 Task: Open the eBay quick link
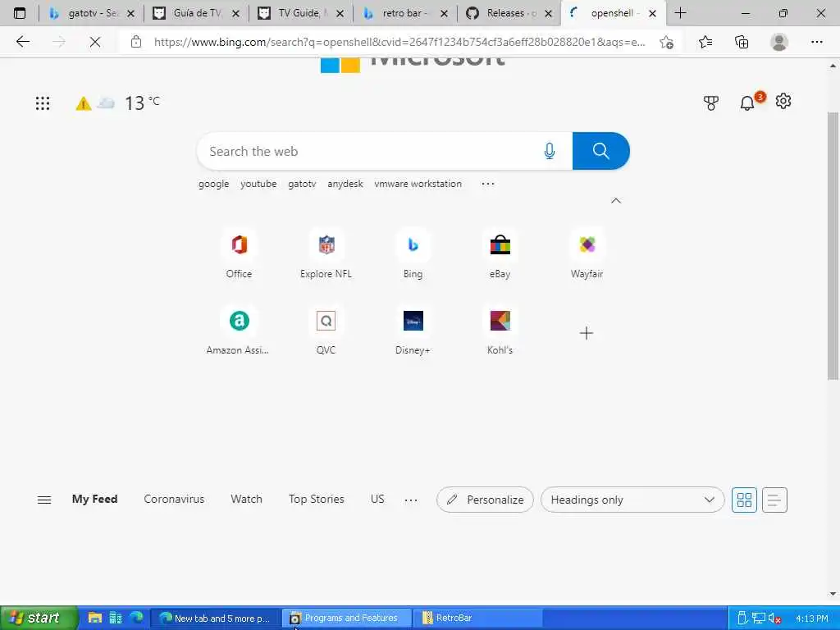500,255
